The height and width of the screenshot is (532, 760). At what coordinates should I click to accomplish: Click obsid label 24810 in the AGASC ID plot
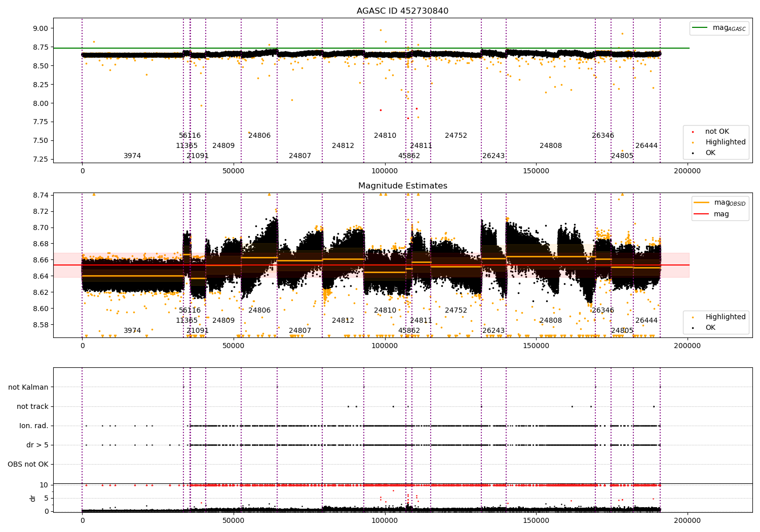coord(385,136)
